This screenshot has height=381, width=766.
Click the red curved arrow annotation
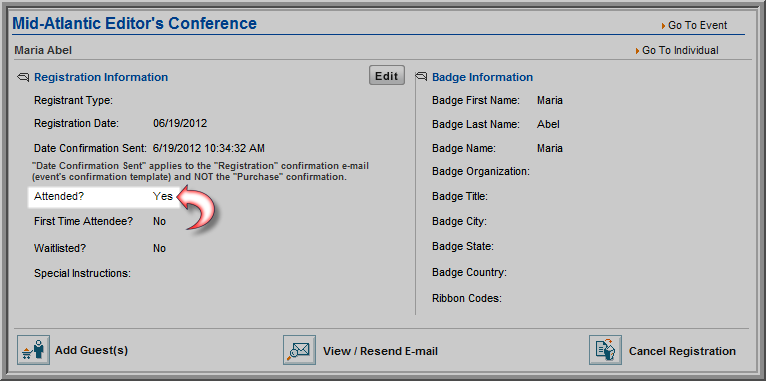[x=195, y=210]
